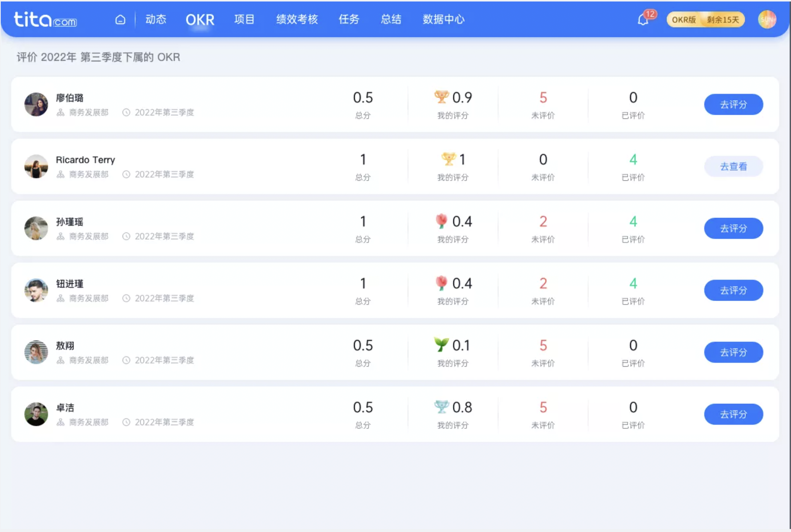Click 廖伯璐's avatar photo
This screenshot has height=532, width=791.
tap(36, 104)
